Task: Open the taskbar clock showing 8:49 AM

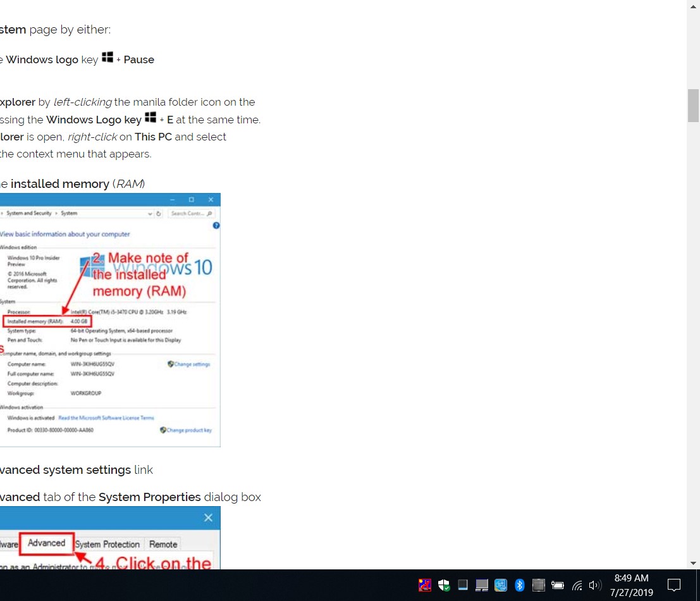Action: click(631, 585)
